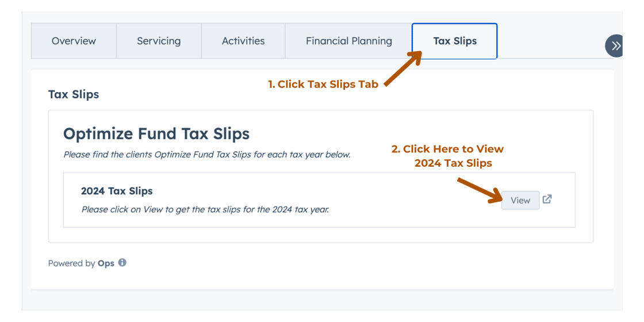Expand the side panel with double-chevron icon
This screenshot has height=322, width=644.
click(615, 45)
